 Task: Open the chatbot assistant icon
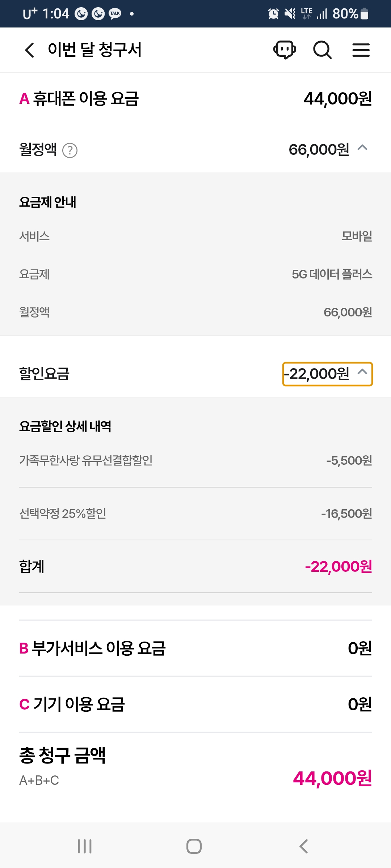[x=285, y=50]
